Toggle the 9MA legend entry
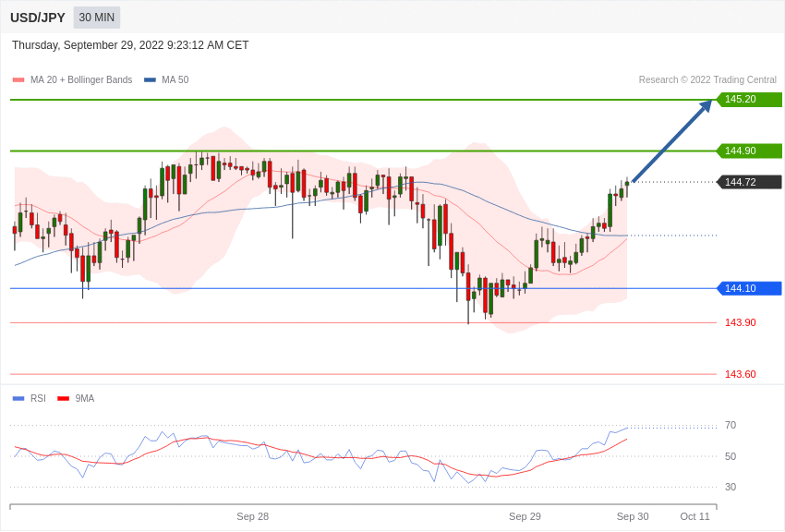785x532 pixels. pyautogui.click(x=76, y=398)
